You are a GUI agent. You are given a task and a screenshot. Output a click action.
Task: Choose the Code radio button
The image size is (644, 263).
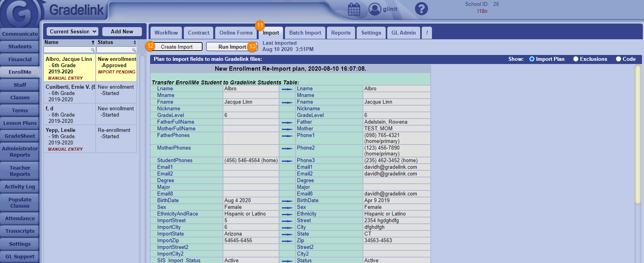tap(619, 59)
